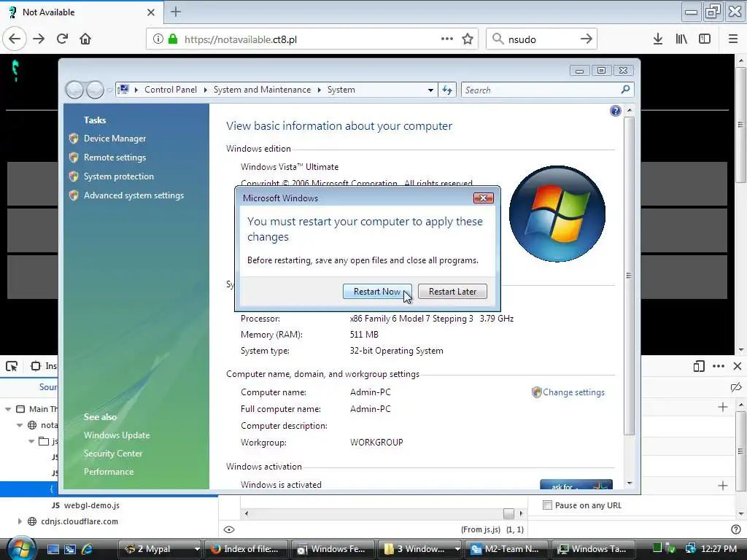The height and width of the screenshot is (560, 747).
Task: Expand cdnjs.cloudflare.com tree node
Action: [x=20, y=521]
